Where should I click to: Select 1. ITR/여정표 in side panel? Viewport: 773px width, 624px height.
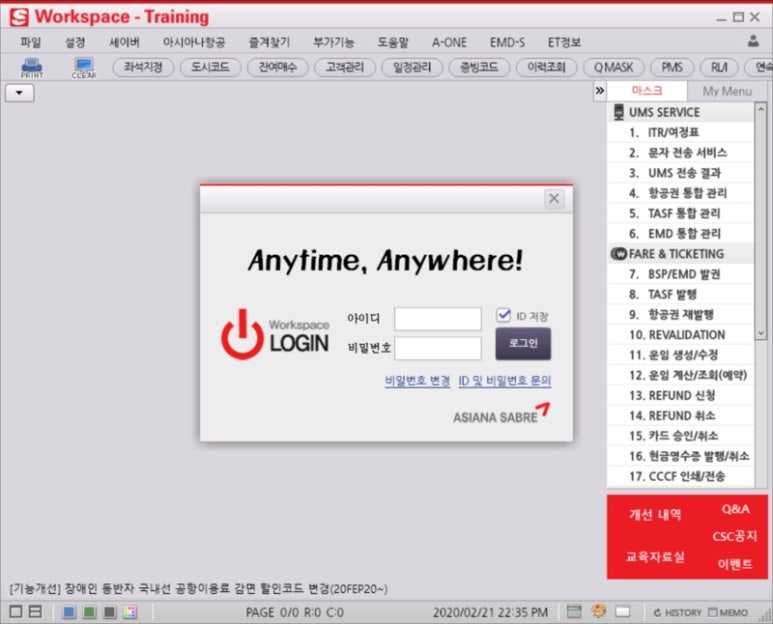(x=680, y=132)
